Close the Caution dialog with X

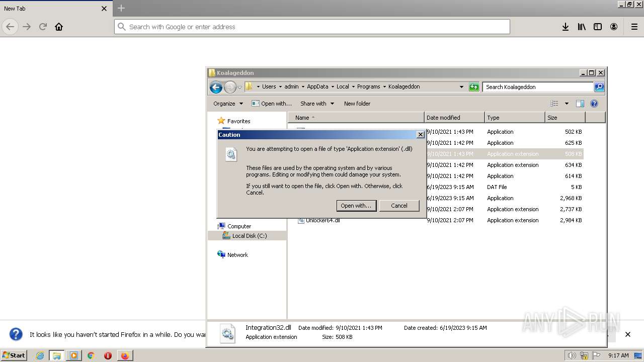[421, 135]
